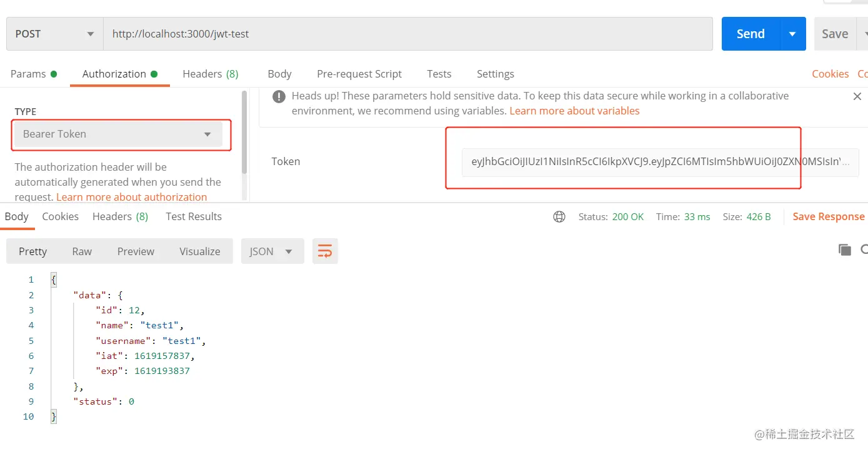The image size is (868, 454).
Task: Click the 33 ms time value
Action: pos(697,217)
